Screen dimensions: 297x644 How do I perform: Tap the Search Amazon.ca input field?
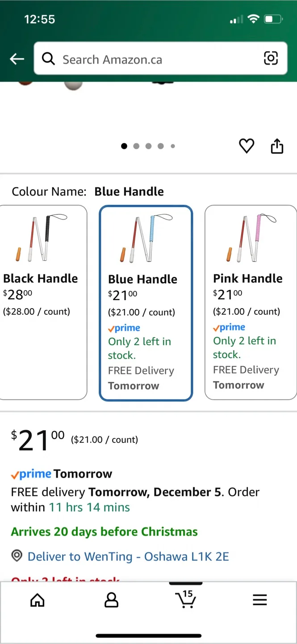click(x=134, y=59)
